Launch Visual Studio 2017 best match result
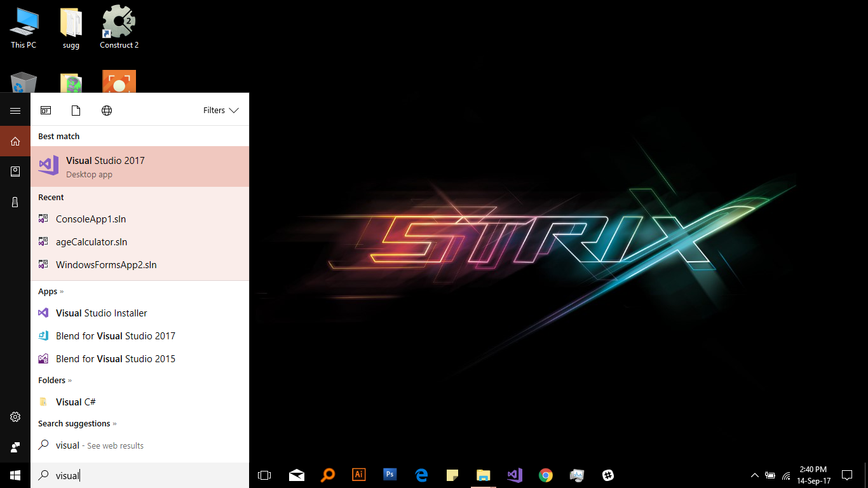Screen dimensions: 868x488 pos(140,166)
